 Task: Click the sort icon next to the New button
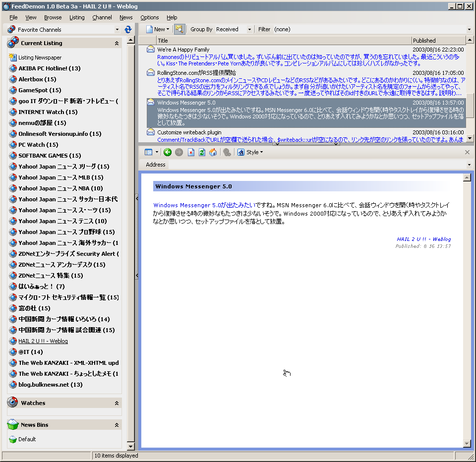pos(179,29)
